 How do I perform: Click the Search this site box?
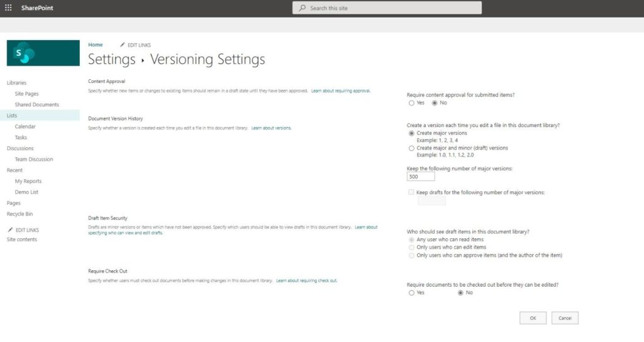tap(387, 8)
